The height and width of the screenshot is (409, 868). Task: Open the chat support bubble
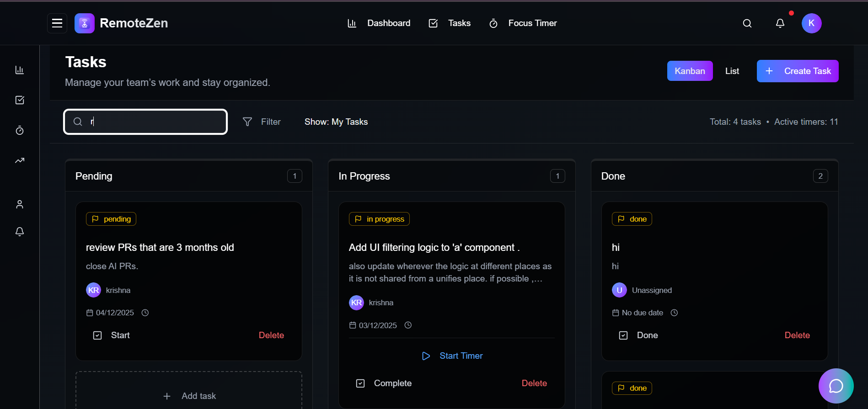pos(836,386)
